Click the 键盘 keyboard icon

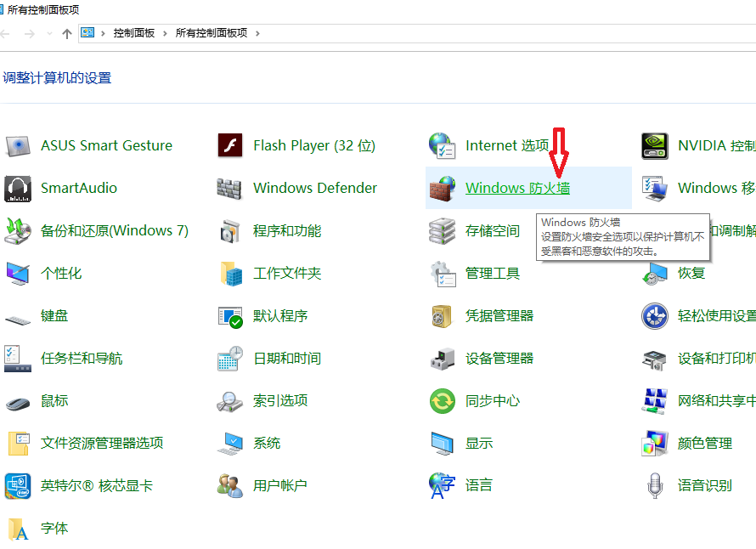pyautogui.click(x=18, y=320)
